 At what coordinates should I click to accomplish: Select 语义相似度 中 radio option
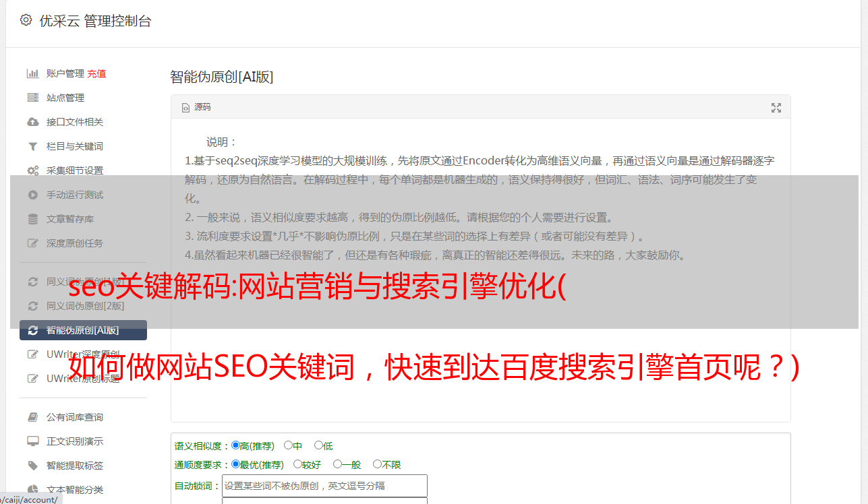[288, 445]
